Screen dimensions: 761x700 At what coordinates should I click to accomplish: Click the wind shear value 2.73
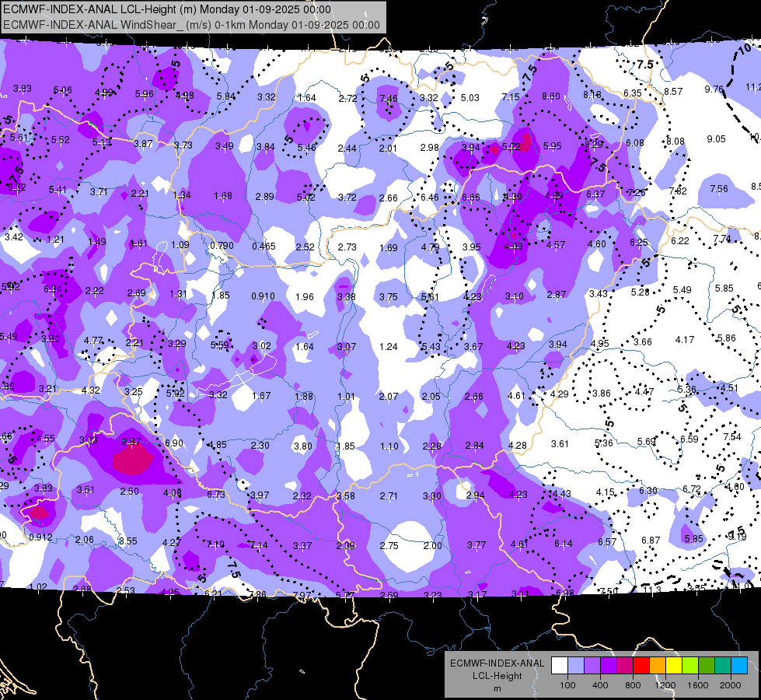pyautogui.click(x=347, y=247)
